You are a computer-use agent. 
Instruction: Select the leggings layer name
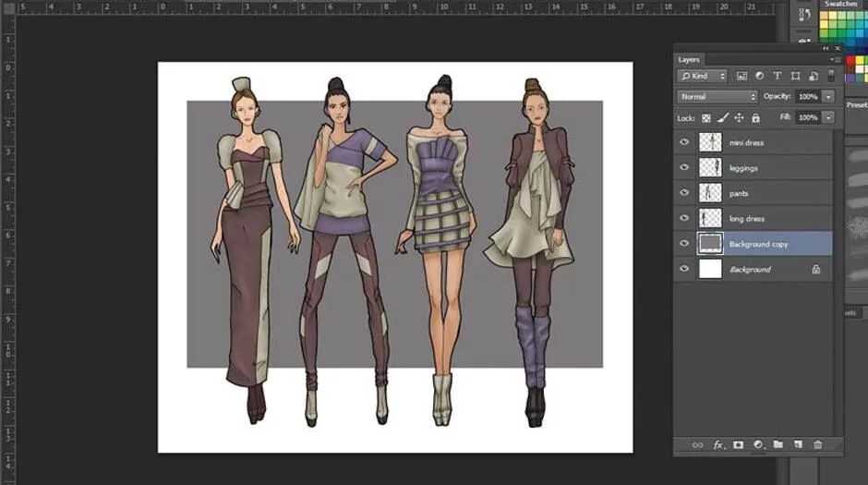pos(743,168)
